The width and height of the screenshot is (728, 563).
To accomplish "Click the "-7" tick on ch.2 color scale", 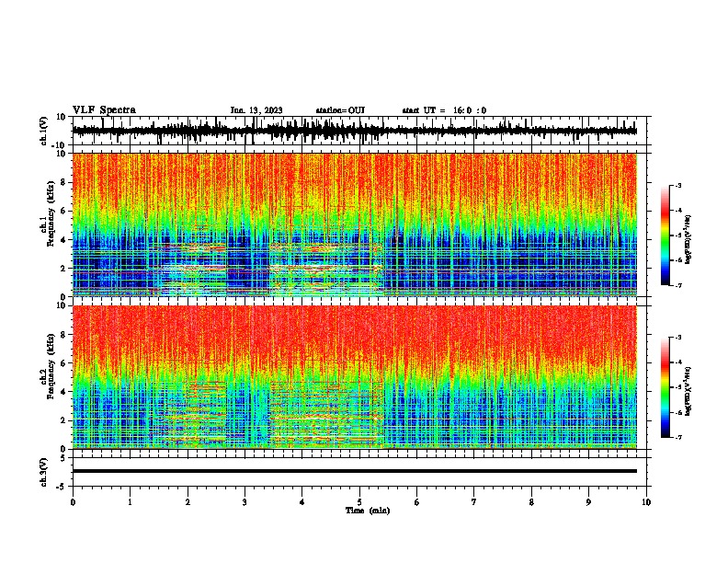I will tap(678, 437).
